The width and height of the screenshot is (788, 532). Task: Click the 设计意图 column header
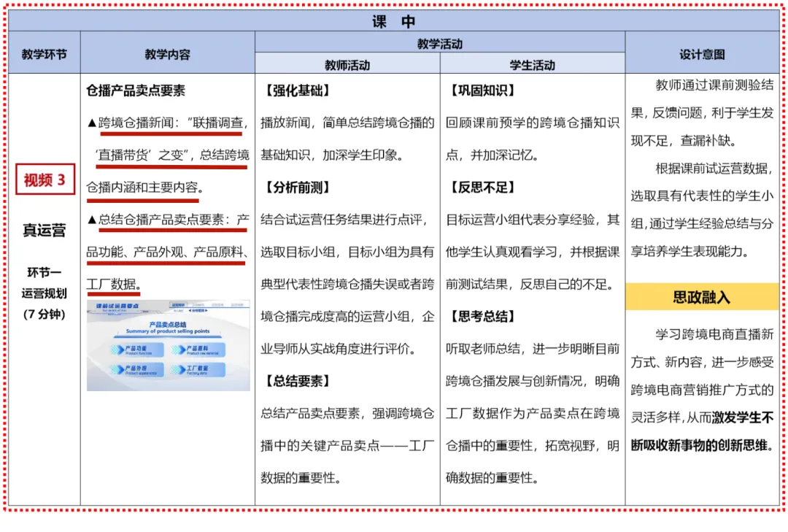point(702,54)
